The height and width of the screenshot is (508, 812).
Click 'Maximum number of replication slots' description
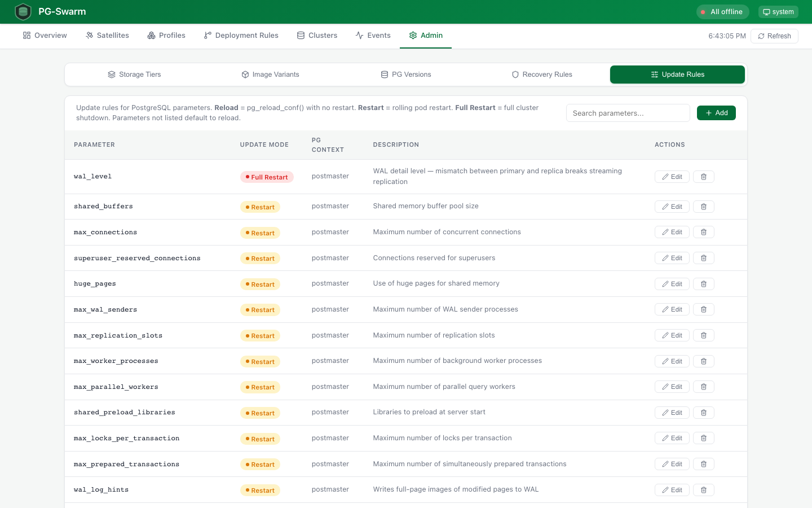click(x=434, y=335)
